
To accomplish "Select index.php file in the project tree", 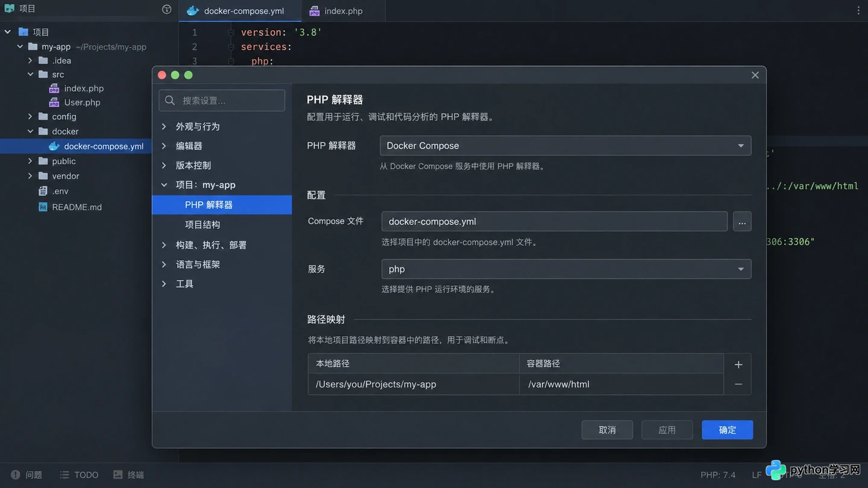I will (x=76, y=89).
